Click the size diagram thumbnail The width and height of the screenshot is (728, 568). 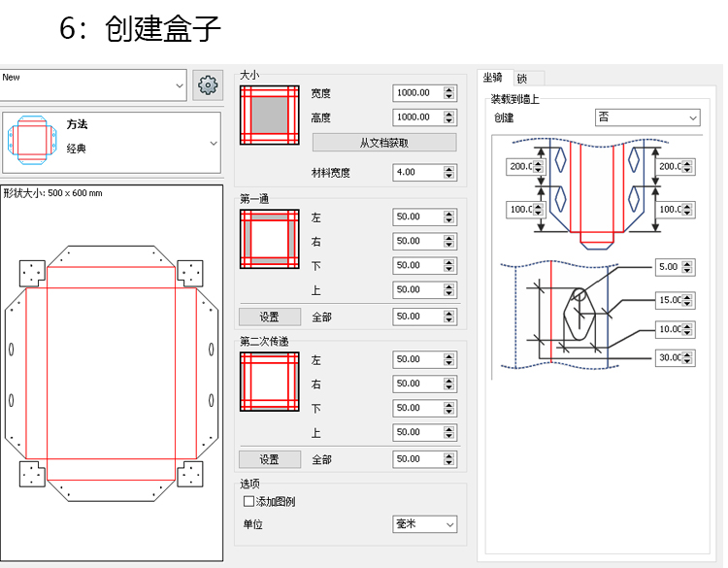(x=269, y=115)
